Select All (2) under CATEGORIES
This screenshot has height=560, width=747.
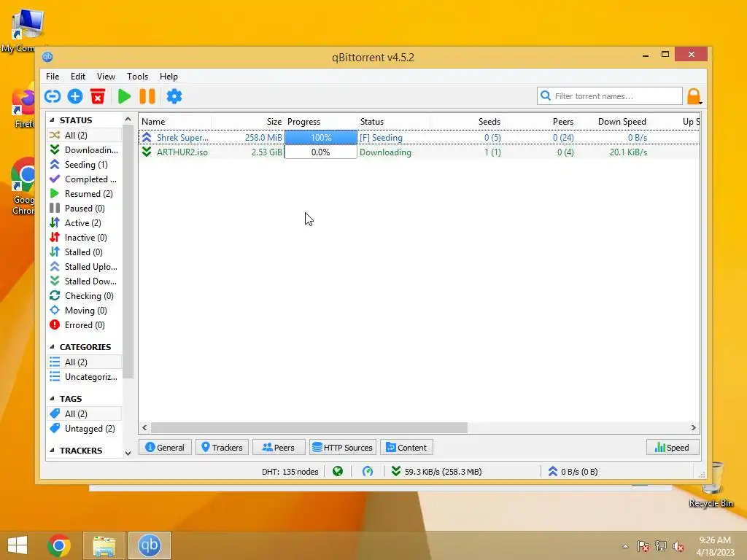(x=84, y=362)
